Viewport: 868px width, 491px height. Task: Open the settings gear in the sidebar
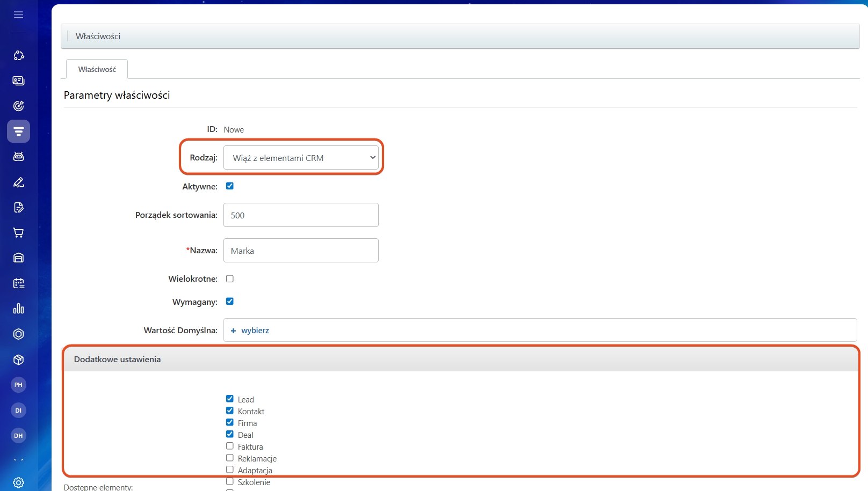click(18, 482)
